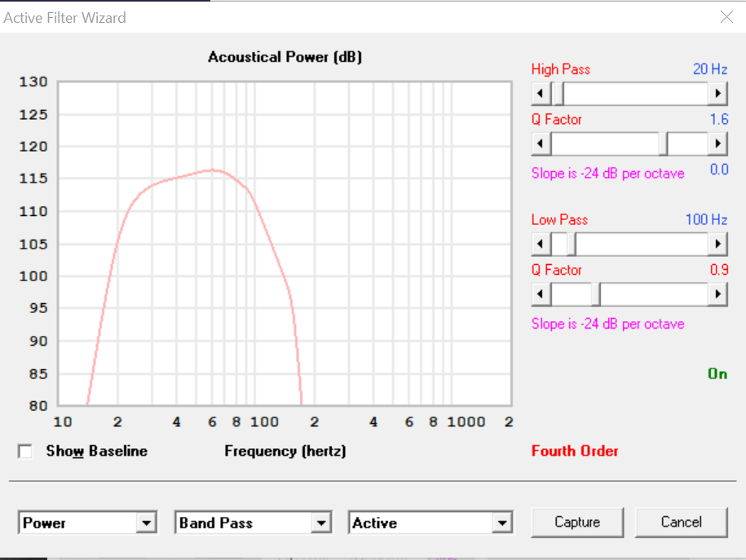The width and height of the screenshot is (746, 560).
Task: Click the Low Pass label
Action: (559, 220)
